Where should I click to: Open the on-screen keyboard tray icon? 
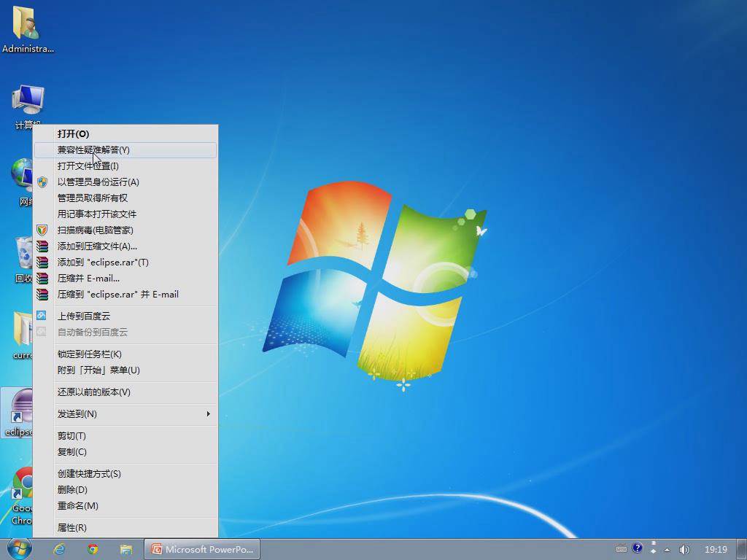[x=622, y=549]
